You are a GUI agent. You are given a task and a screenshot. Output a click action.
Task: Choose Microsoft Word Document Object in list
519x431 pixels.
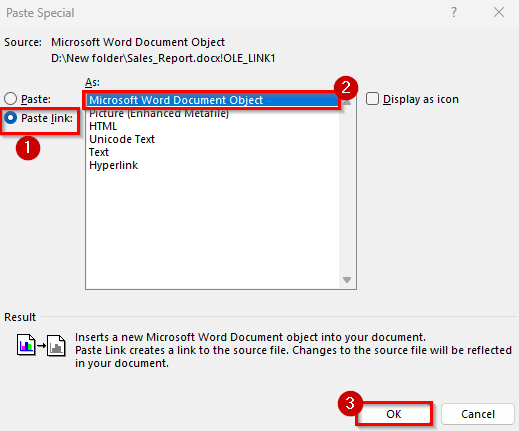(x=212, y=100)
